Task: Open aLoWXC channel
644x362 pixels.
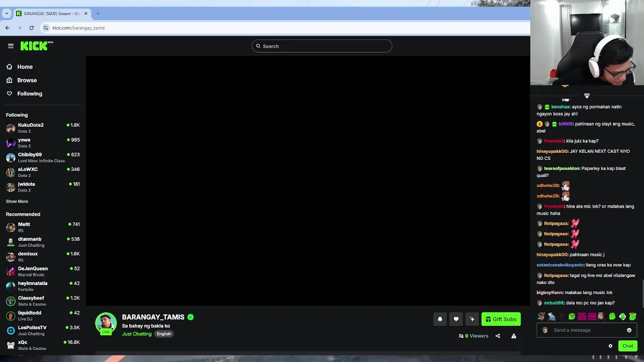Action: click(43, 172)
